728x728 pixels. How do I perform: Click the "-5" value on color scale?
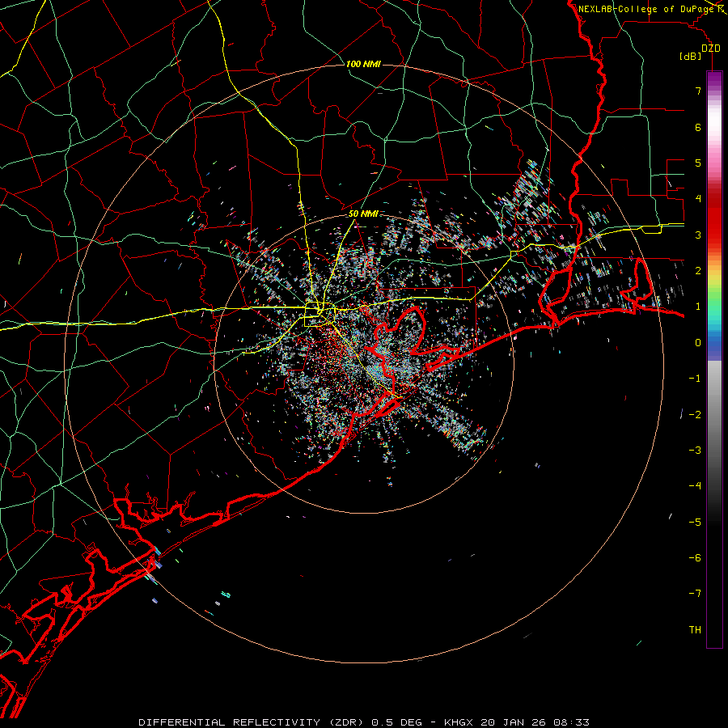695,523
